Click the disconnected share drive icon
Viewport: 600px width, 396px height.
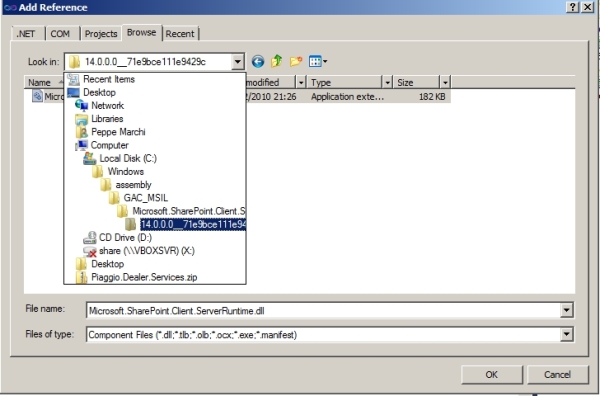(90, 251)
